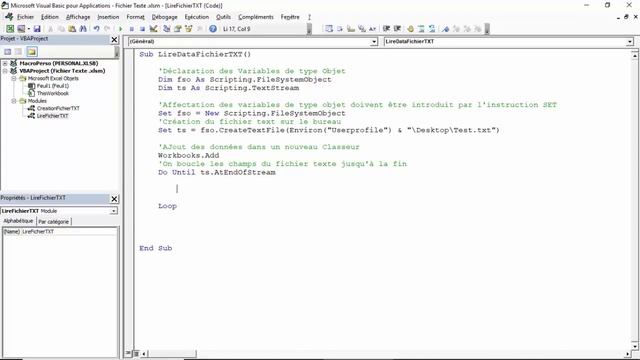The width and height of the screenshot is (640, 360).
Task: Run the macro with green play icon
Action: [x=120, y=29]
